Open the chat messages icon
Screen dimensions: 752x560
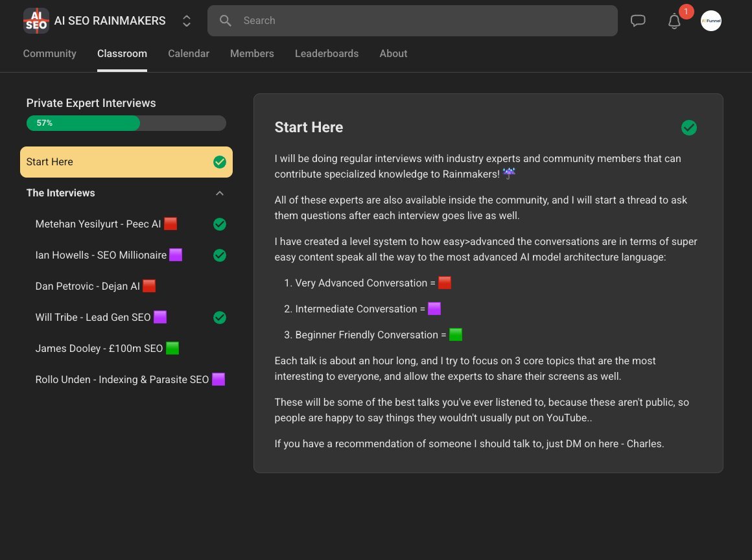(x=638, y=21)
